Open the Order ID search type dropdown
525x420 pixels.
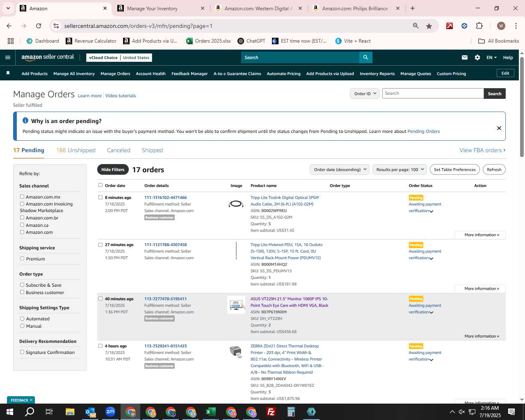pyautogui.click(x=365, y=94)
